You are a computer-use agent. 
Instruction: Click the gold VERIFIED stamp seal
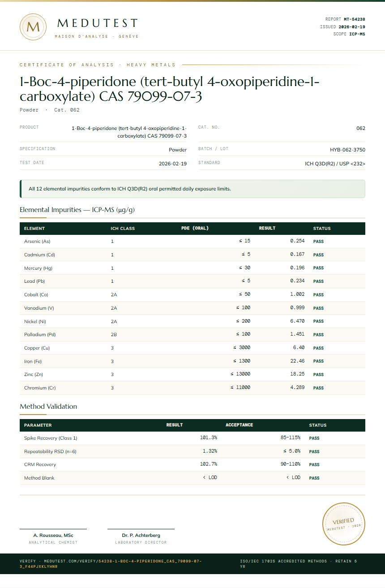(344, 524)
